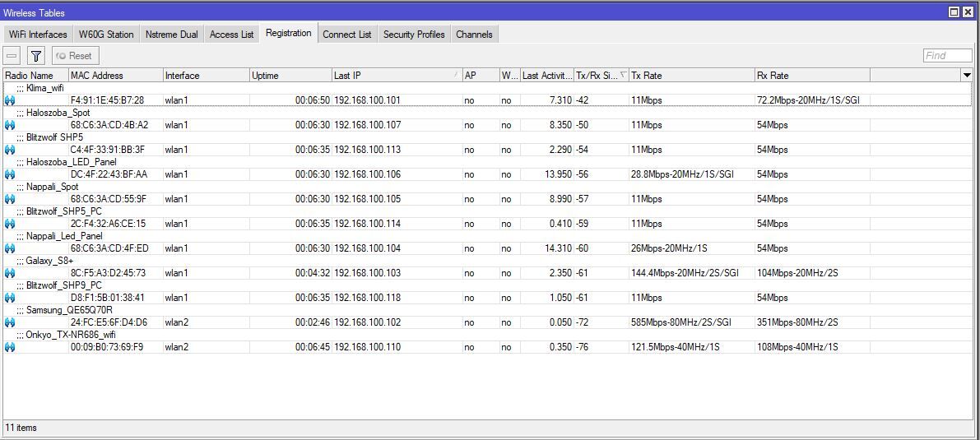Switch to the WiFi Interfaces tab
The width and height of the screenshot is (980, 440).
[x=38, y=35]
